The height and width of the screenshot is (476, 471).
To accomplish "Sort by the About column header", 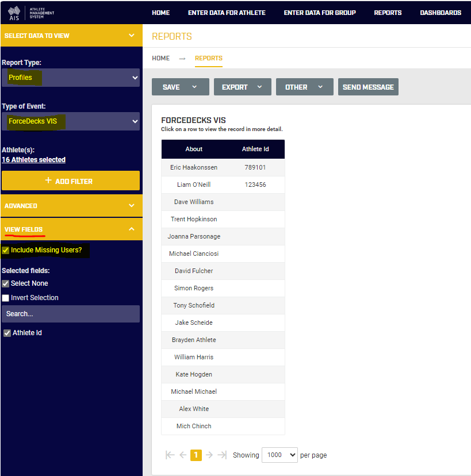I will (x=194, y=149).
